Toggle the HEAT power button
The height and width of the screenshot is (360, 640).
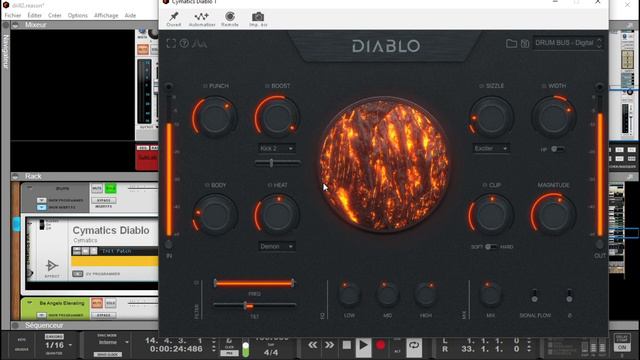pyautogui.click(x=269, y=185)
